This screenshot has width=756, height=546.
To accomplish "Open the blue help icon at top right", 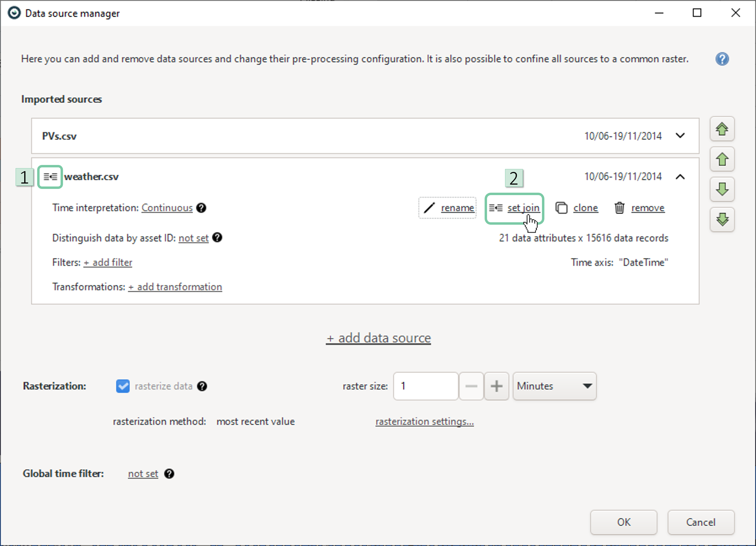I will [722, 59].
